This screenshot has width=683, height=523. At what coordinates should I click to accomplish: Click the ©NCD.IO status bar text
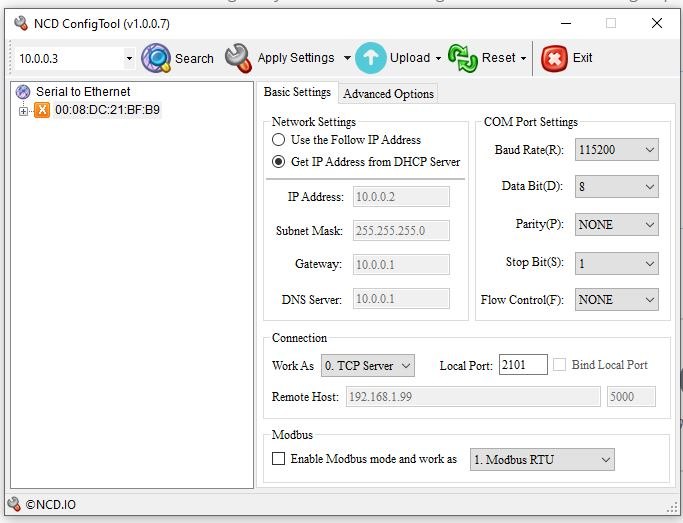coord(51,505)
